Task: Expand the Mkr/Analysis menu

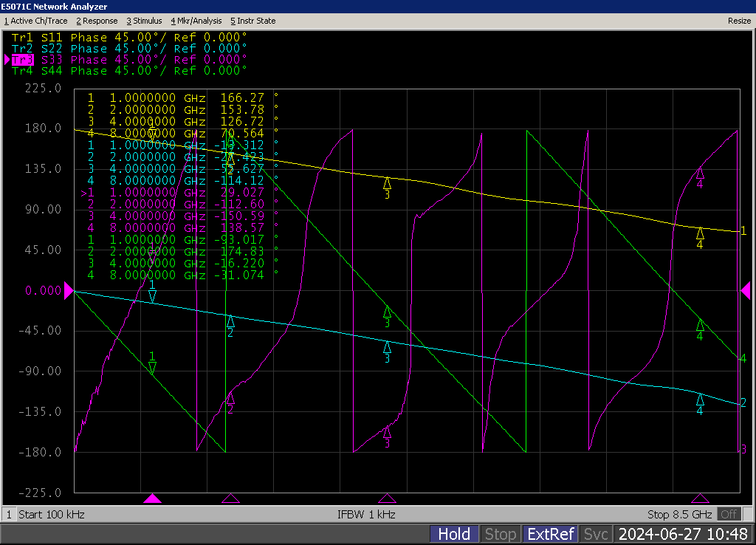Action: pos(197,21)
